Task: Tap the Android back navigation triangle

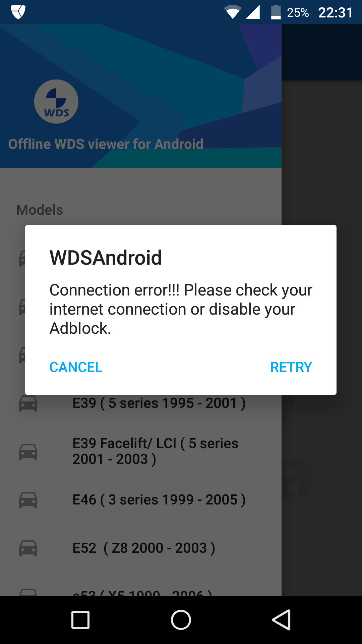Action: point(281,620)
